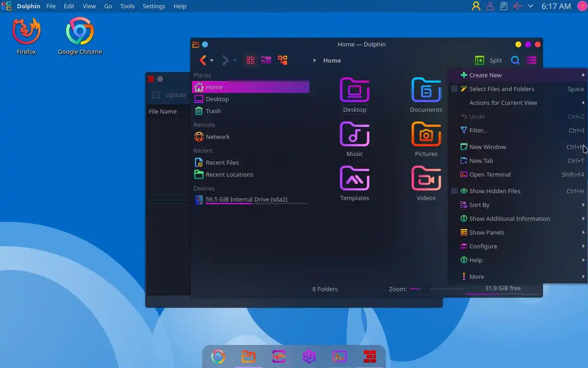
Task: Click the volume tray icon
Action: coord(517,6)
